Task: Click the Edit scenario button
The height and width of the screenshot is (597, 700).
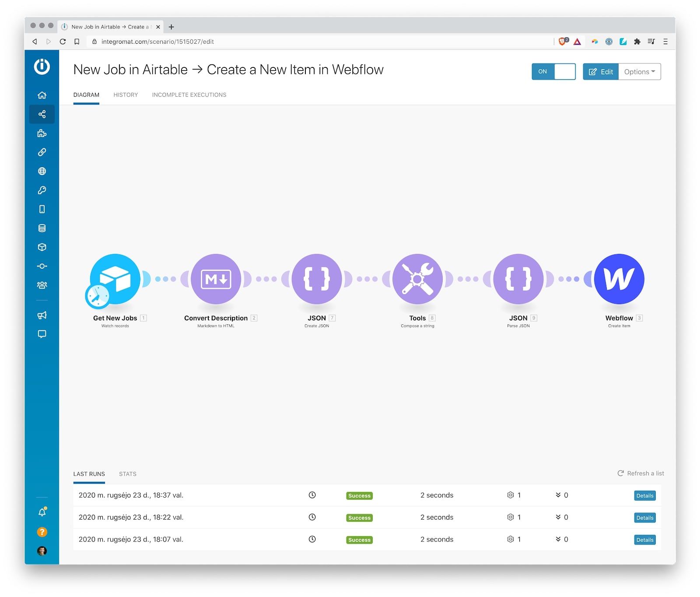Action: (601, 72)
